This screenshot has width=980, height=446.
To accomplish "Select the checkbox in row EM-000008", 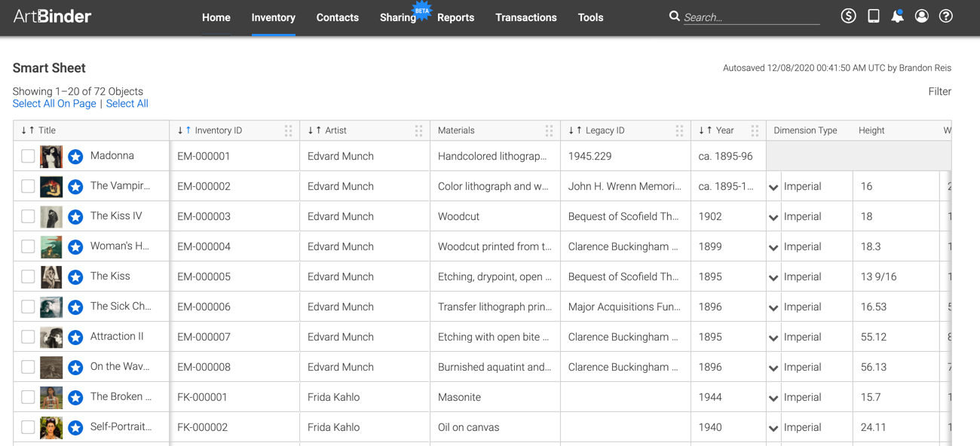I will pos(28,367).
